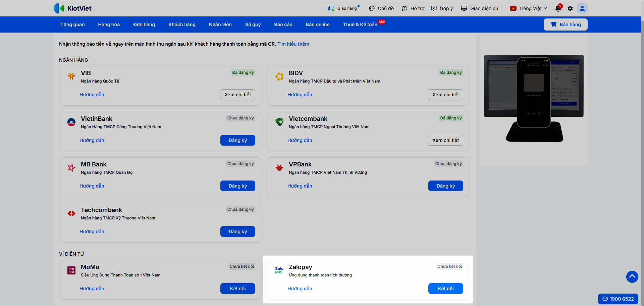Screen dimensions: 644x306
Task: Follow the Tìm hiểu thêm link
Action: click(293, 44)
